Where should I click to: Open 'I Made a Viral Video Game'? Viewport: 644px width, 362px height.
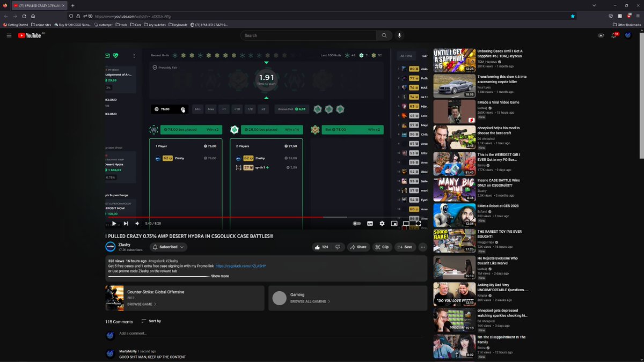pyautogui.click(x=499, y=102)
